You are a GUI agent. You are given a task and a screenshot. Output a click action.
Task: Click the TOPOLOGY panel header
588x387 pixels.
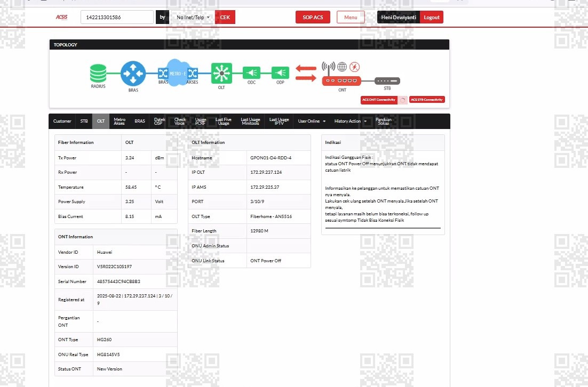tap(249, 45)
